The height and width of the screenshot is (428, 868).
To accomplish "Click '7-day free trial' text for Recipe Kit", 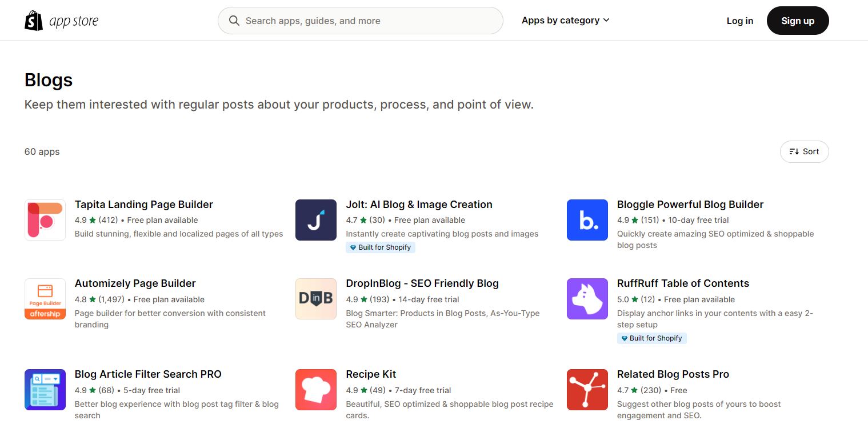I will [x=422, y=390].
